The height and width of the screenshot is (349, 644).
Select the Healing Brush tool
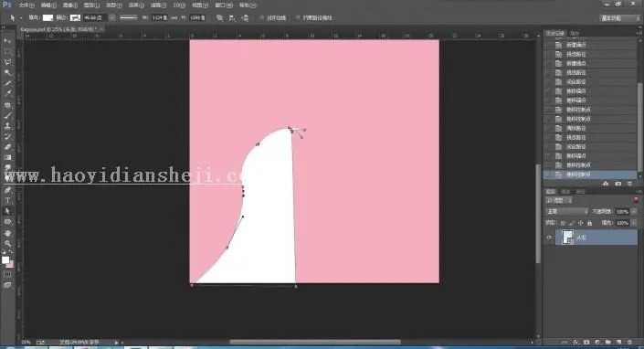pyautogui.click(x=7, y=105)
